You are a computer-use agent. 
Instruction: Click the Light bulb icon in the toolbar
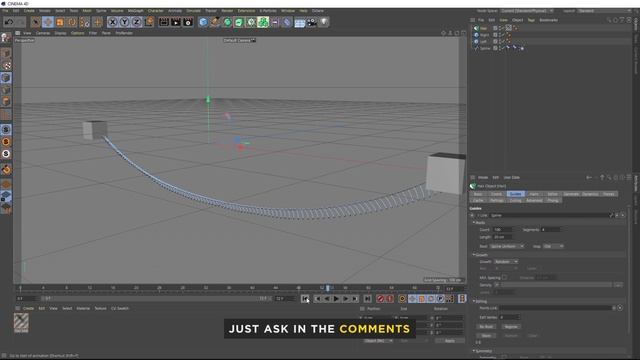[x=324, y=22]
